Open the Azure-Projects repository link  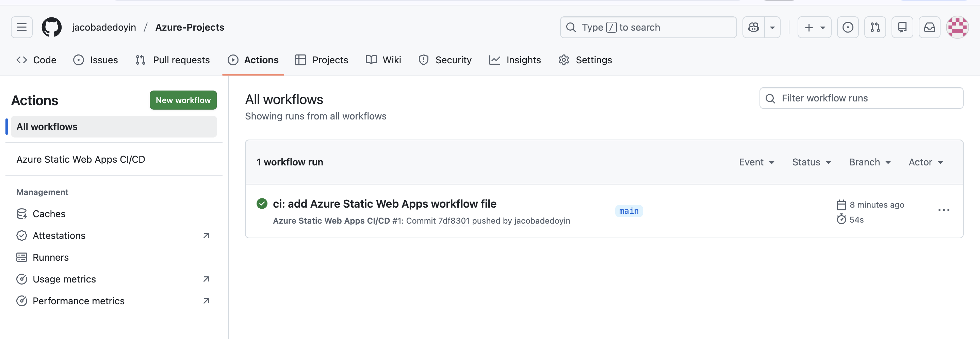click(x=190, y=27)
